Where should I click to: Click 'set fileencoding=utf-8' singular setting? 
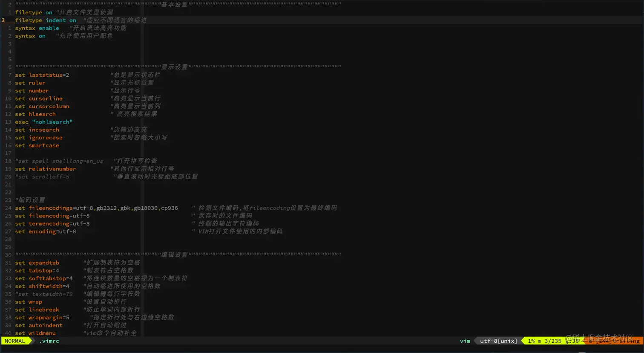[52, 216]
